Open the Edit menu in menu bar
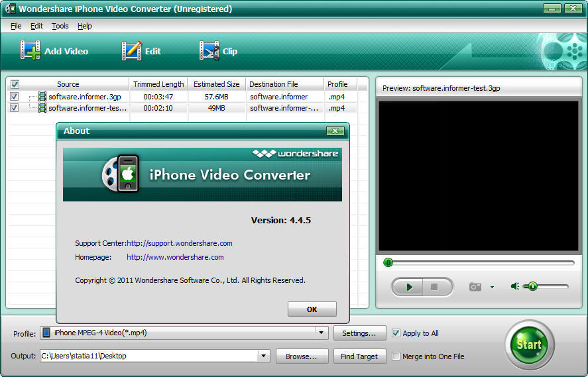Screen dimensions: 588x377 tap(36, 26)
